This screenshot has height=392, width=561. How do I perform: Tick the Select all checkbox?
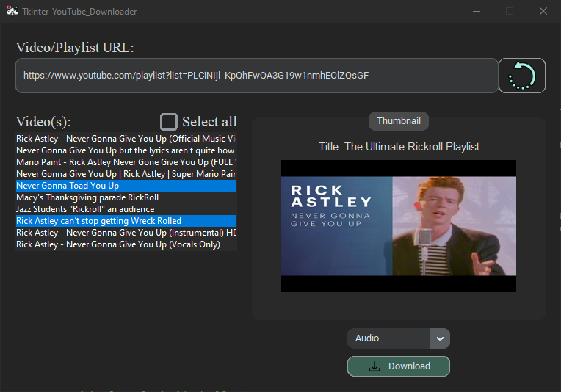pyautogui.click(x=168, y=122)
